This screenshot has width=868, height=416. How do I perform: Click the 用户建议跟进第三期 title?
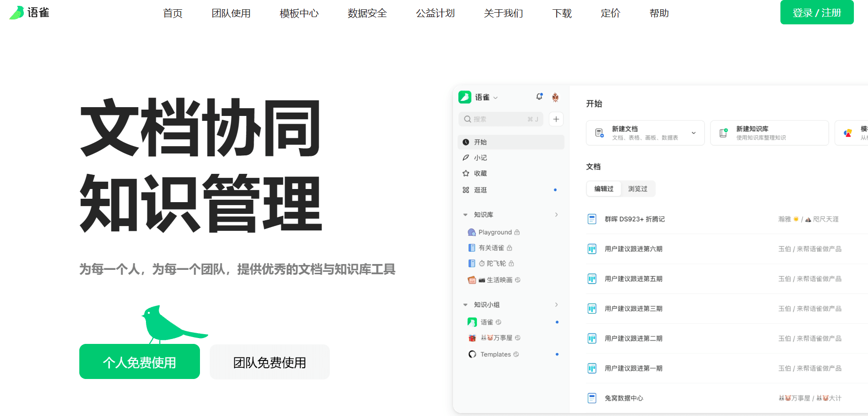[633, 309]
